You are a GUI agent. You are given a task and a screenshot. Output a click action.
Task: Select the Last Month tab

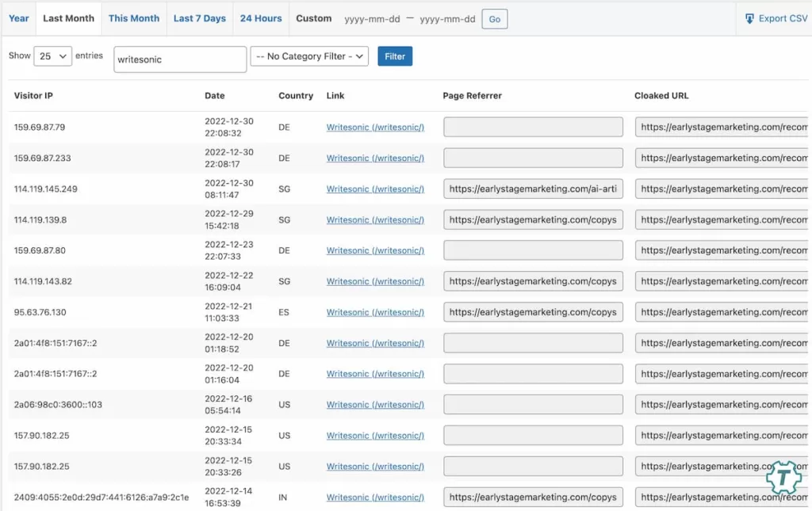coord(68,18)
